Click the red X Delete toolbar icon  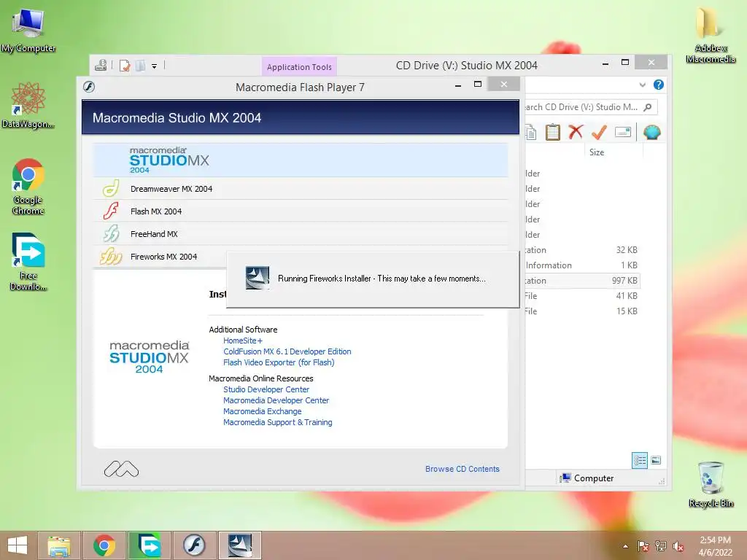click(576, 132)
